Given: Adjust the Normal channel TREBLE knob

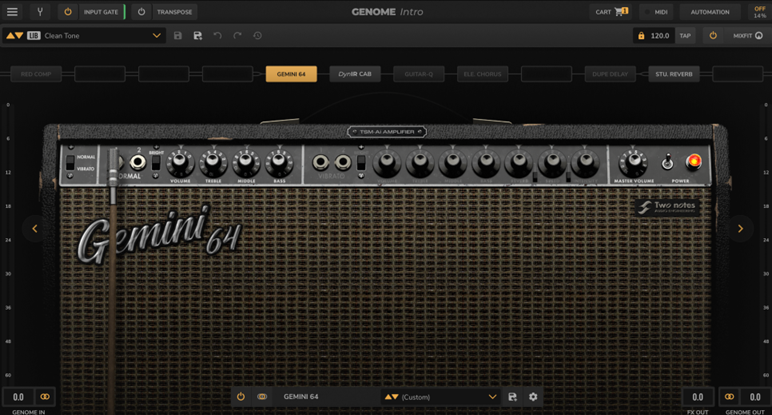Looking at the screenshot, I should point(213,162).
